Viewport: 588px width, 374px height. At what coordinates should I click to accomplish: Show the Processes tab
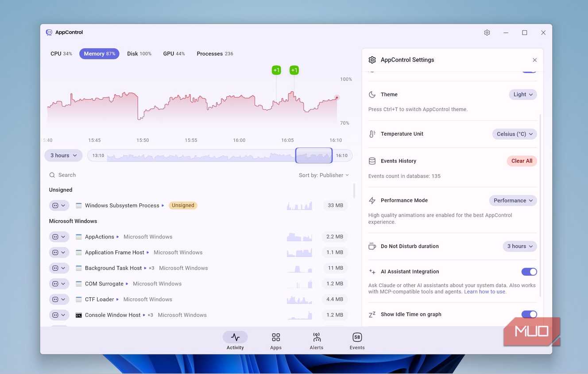pos(215,54)
